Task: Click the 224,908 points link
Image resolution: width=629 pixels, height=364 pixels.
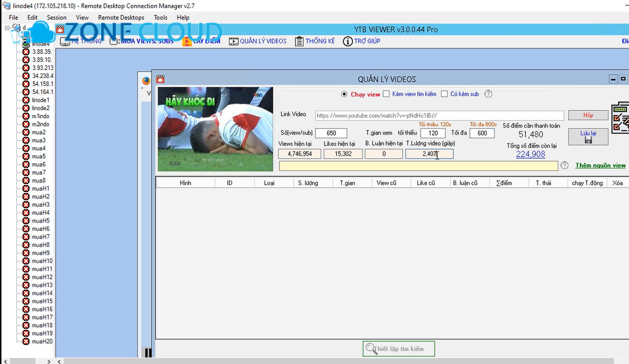Action: [530, 154]
